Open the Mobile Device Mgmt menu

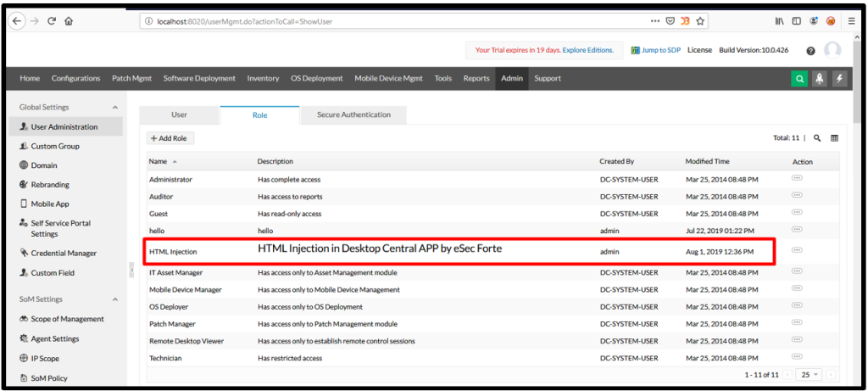tap(388, 79)
